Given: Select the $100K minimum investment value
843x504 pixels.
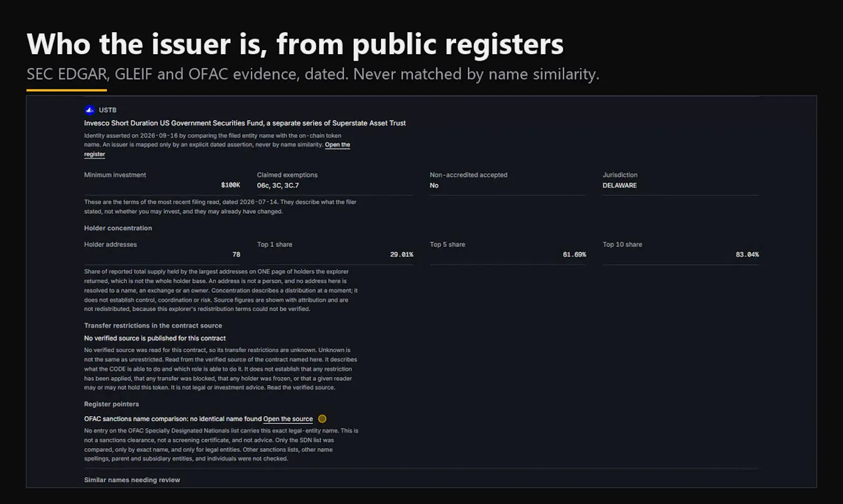Looking at the screenshot, I should click(230, 185).
